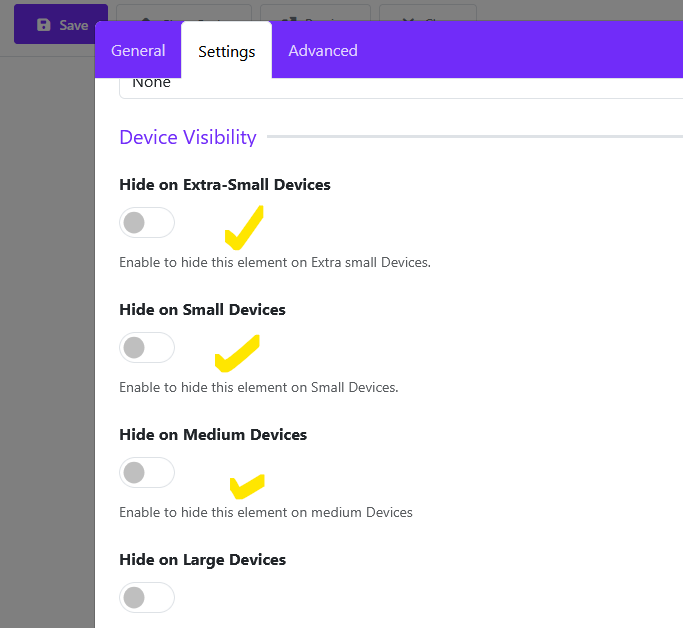Select the Settings tab

coord(226,51)
